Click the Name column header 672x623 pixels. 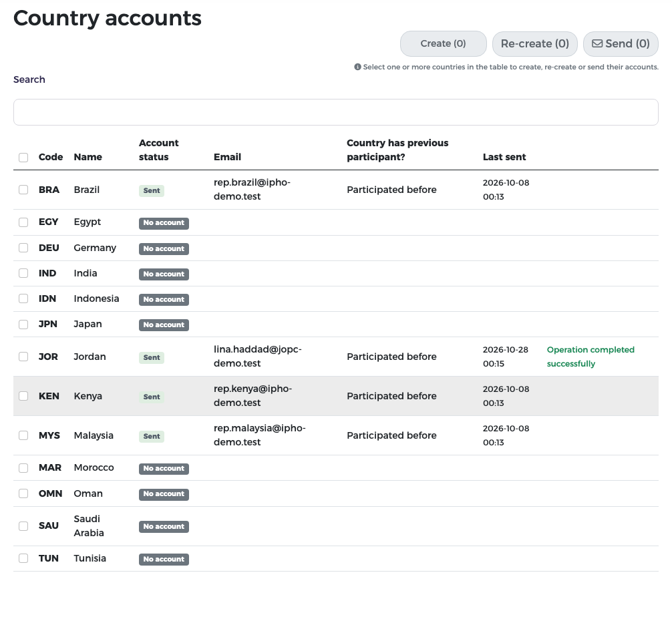(x=88, y=157)
